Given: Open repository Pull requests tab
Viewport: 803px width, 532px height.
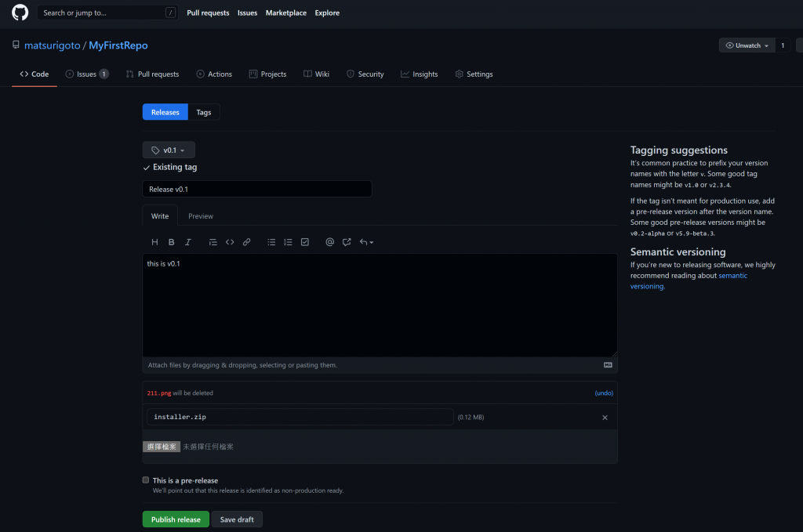Looking at the screenshot, I should tap(153, 74).
